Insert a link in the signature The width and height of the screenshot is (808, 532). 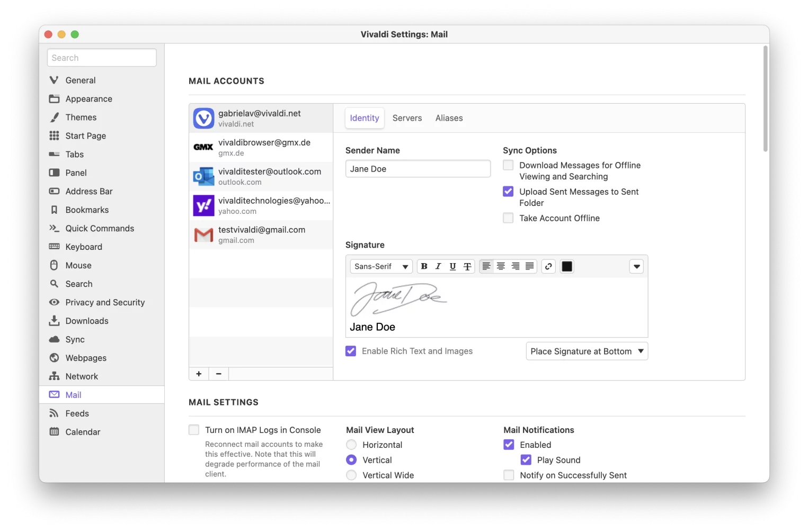click(548, 266)
